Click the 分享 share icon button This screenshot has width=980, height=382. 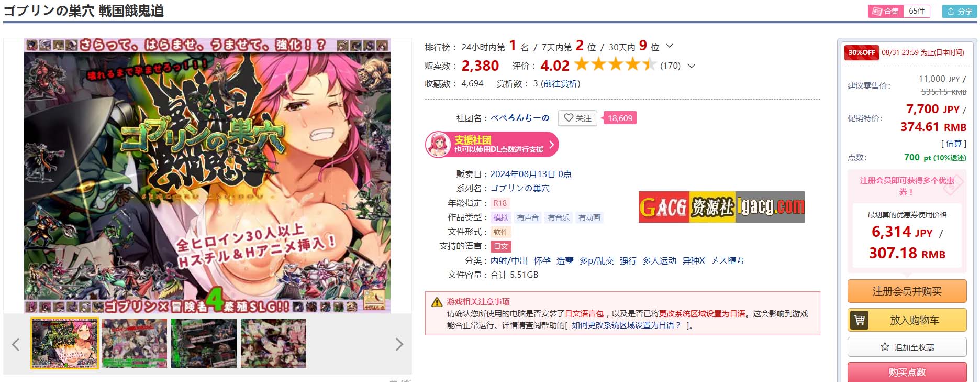coord(960,11)
